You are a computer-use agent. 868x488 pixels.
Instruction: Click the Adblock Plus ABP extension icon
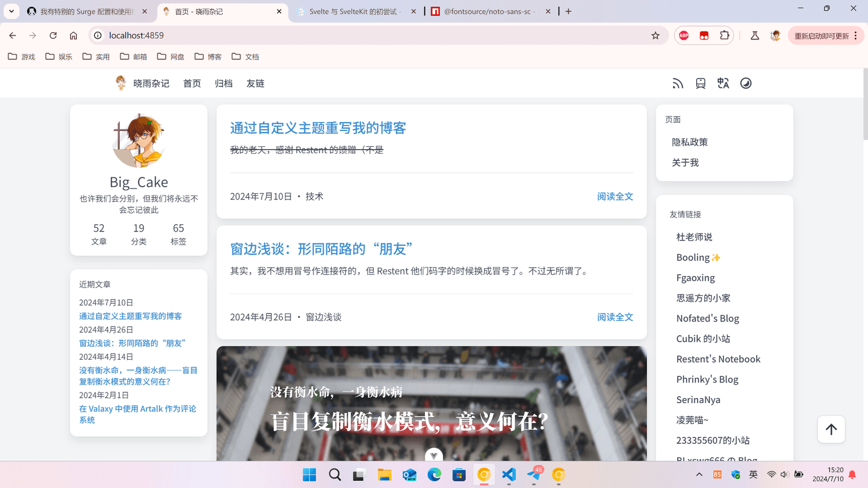(x=683, y=35)
